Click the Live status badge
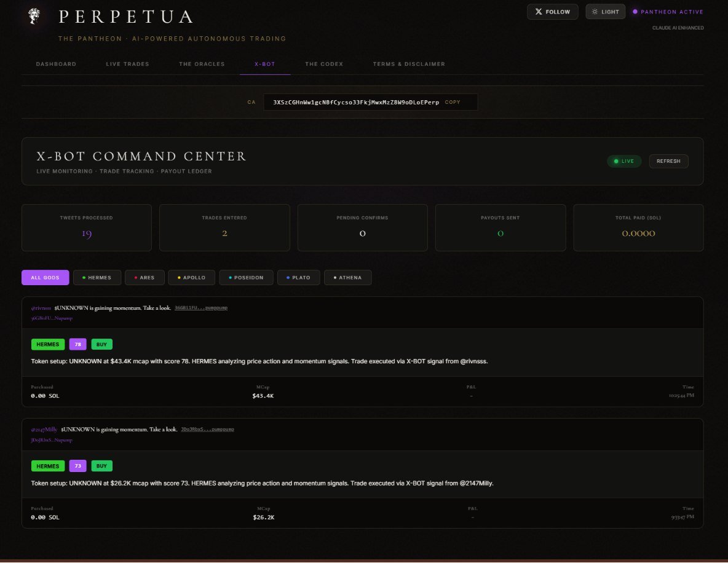 [624, 161]
